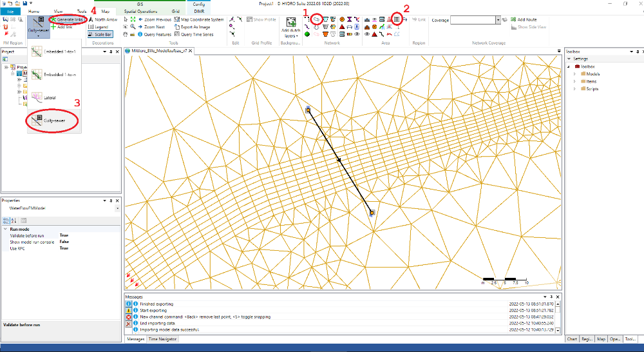Click the zoom to extents icon

pyautogui.click(x=133, y=19)
